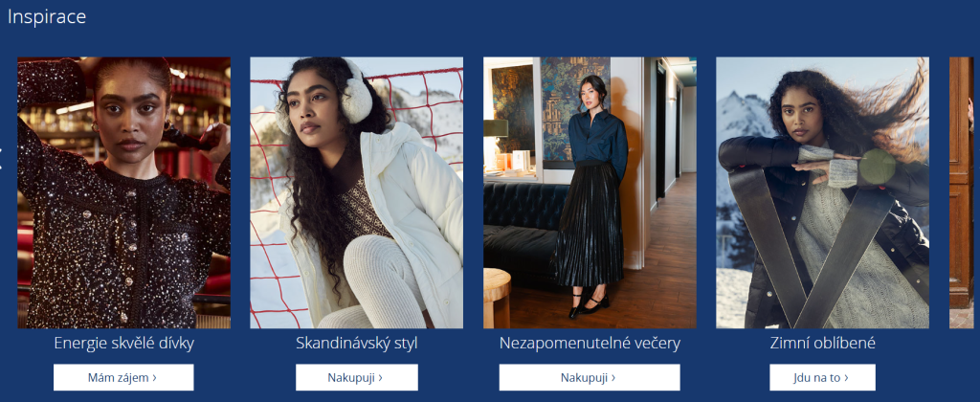Click the chevron on Nezapomenutelné večery's Nakupuji button
The width and height of the screenshot is (980, 402).
click(x=613, y=378)
